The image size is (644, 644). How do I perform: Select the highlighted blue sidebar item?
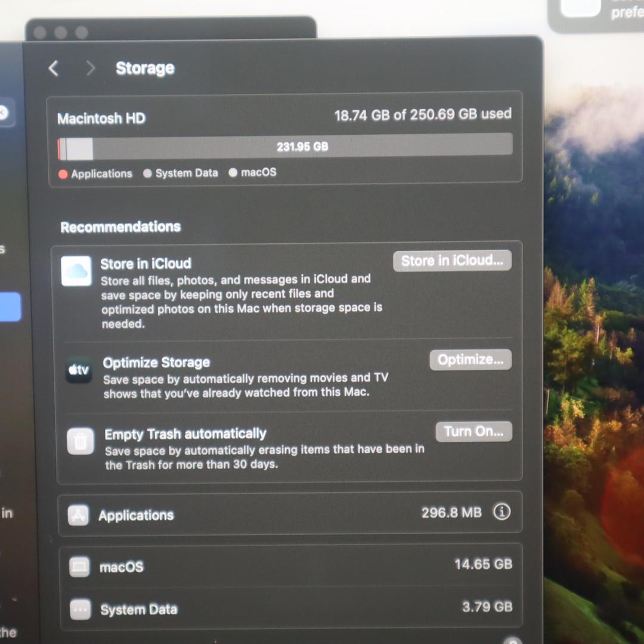[x=10, y=306]
